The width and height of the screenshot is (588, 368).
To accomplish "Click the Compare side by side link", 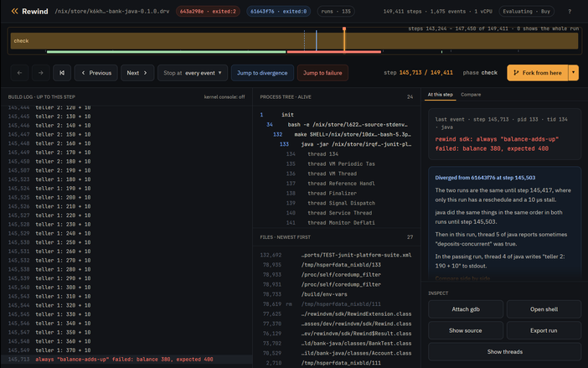I will coord(462,278).
